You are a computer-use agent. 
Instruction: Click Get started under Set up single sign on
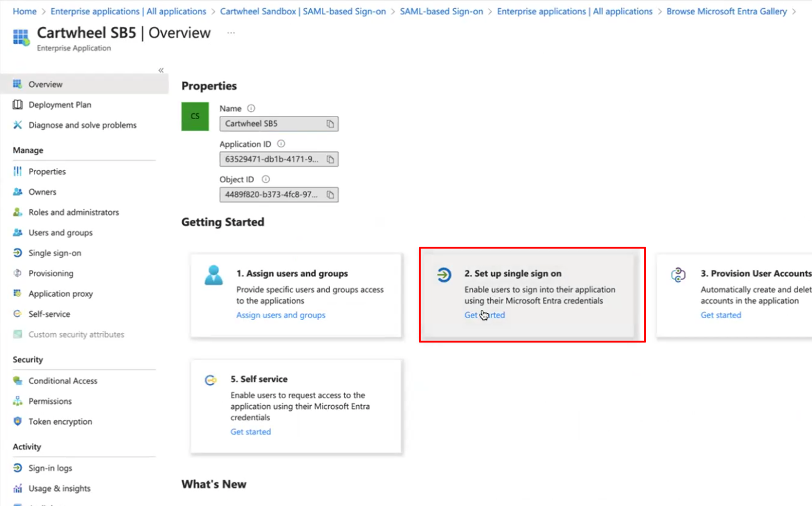click(x=485, y=315)
